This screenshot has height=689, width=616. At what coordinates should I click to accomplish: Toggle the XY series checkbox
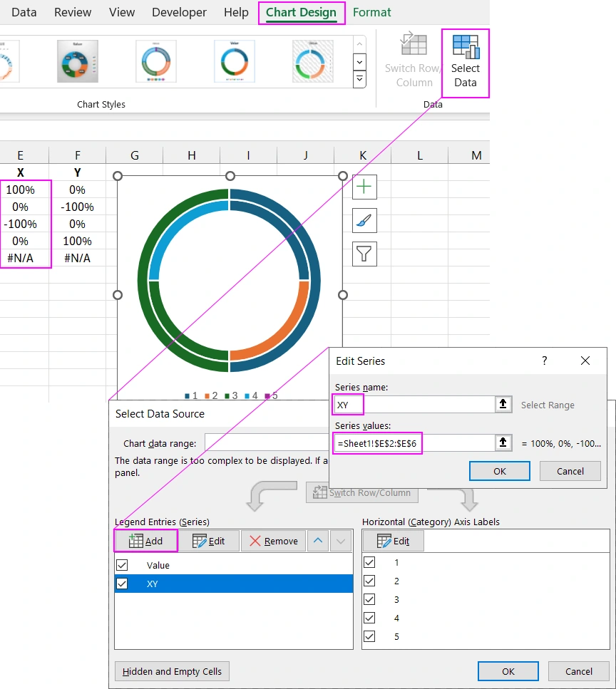click(122, 584)
